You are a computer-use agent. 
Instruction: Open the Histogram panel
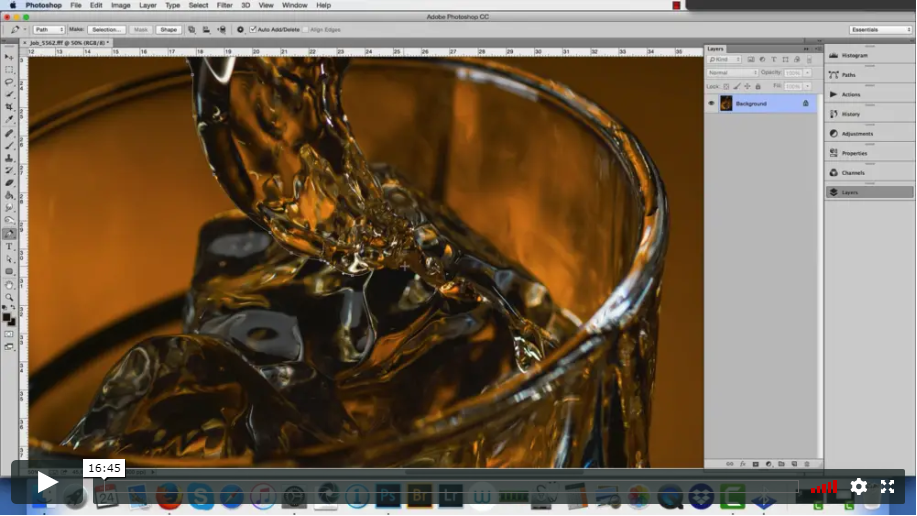click(x=870, y=55)
